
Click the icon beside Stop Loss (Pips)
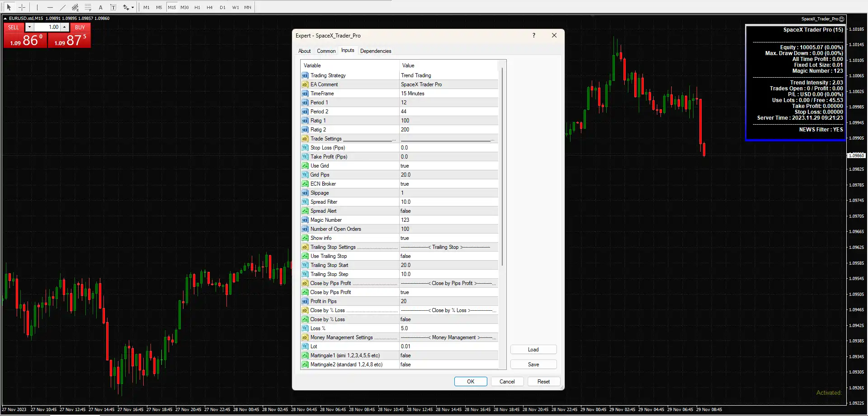pyautogui.click(x=305, y=148)
